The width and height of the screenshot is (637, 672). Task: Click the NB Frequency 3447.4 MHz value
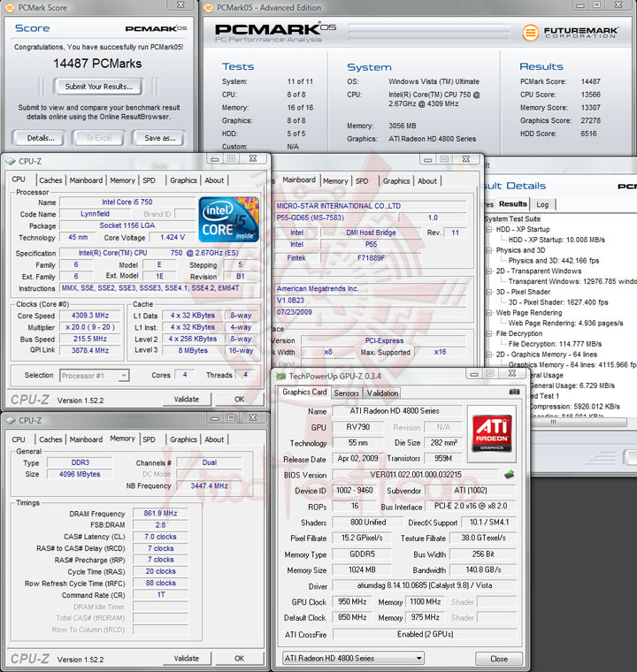tap(210, 486)
